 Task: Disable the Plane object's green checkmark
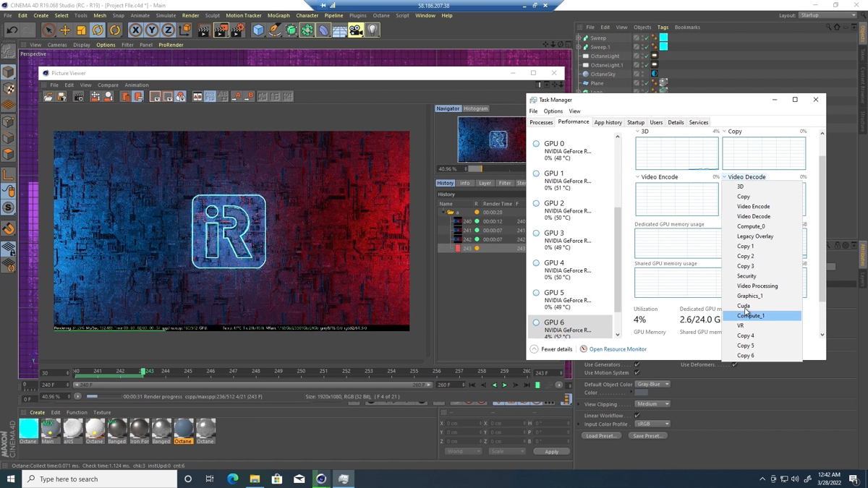pos(647,83)
